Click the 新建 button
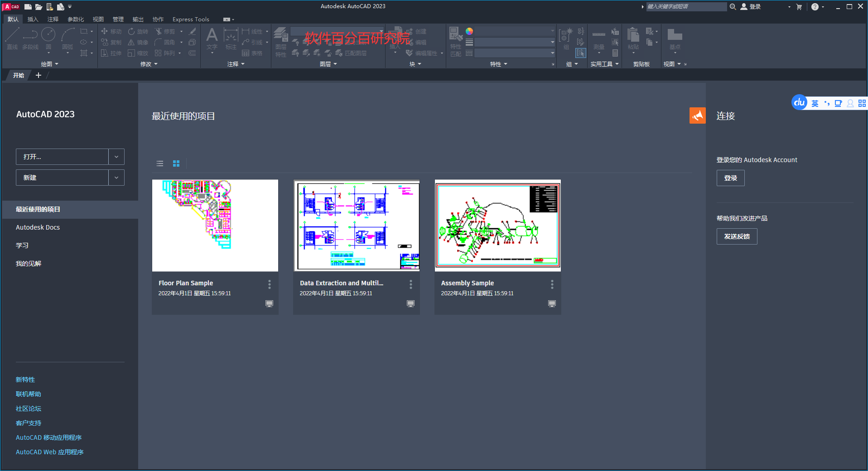The height and width of the screenshot is (471, 868). (x=62, y=178)
